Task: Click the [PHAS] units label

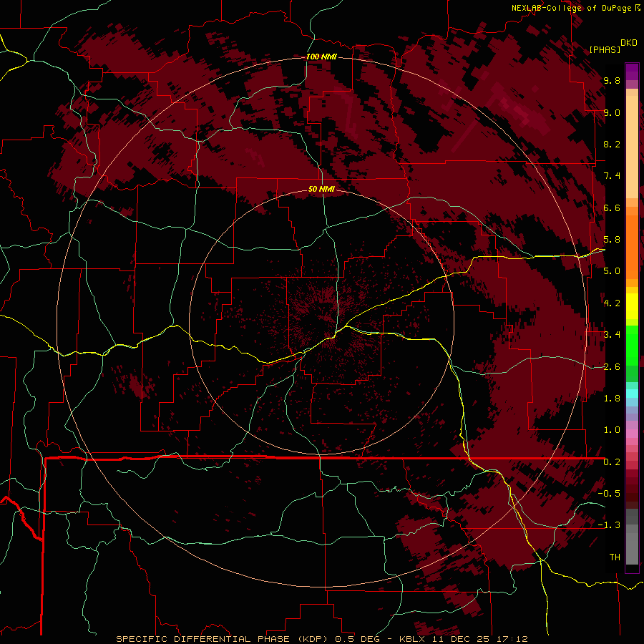Action: (605, 49)
